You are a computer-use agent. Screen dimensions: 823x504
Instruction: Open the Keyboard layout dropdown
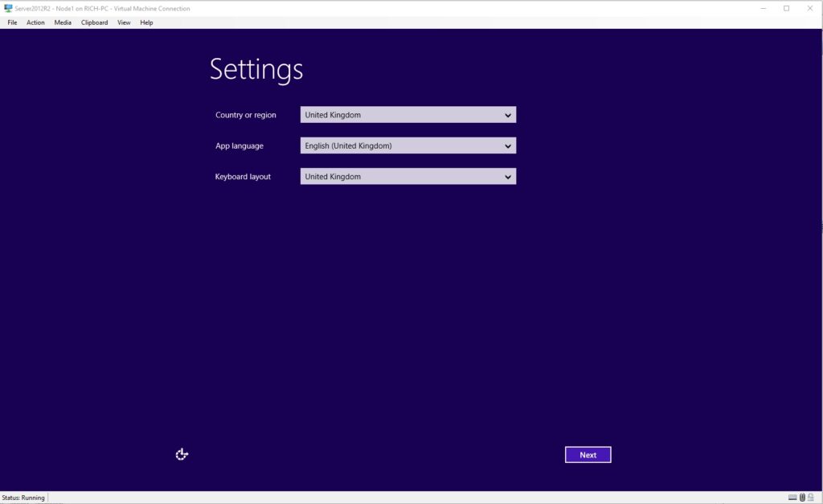pyautogui.click(x=407, y=176)
